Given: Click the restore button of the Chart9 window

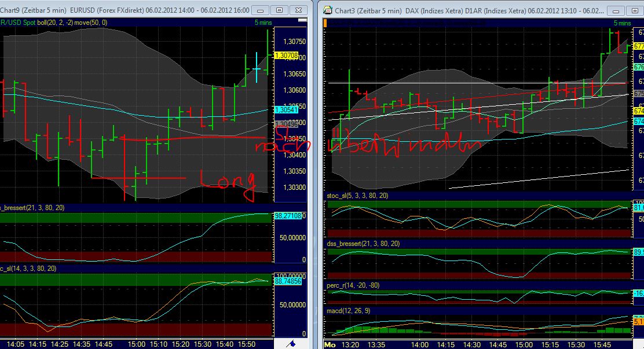Looking at the screenshot, I should (279, 10).
